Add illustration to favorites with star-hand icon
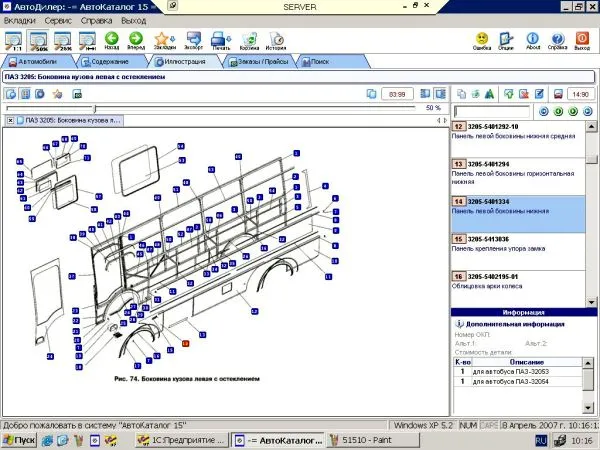The width and height of the screenshot is (600, 450). pos(57,94)
